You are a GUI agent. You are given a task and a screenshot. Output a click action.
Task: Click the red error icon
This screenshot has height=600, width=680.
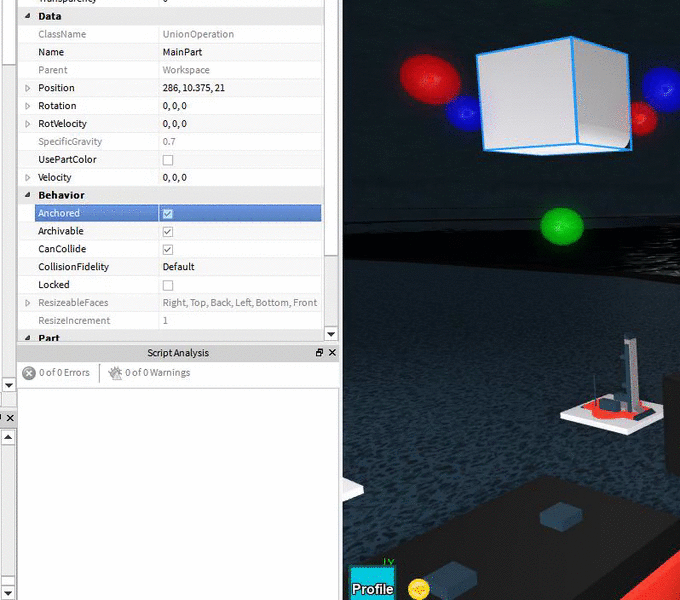29,373
